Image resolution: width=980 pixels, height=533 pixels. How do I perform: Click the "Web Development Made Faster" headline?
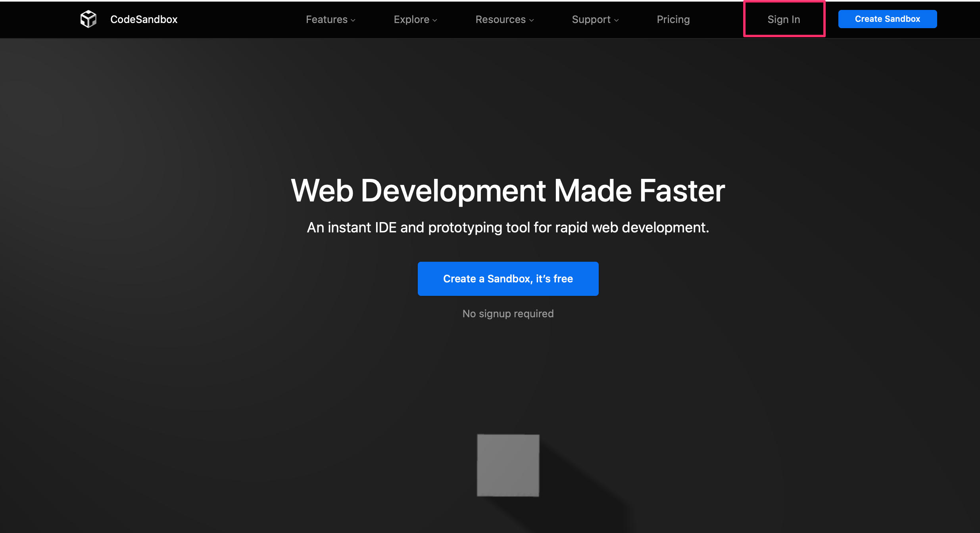click(x=508, y=191)
